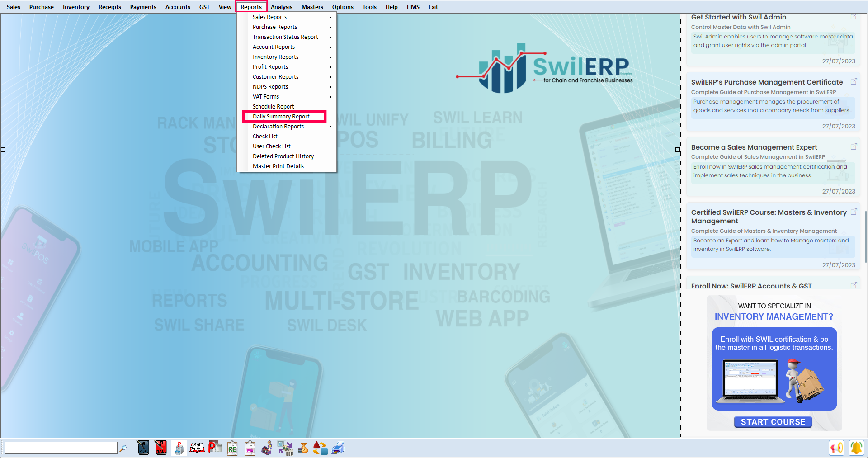
Task: Click the inventory management course banner image
Action: coord(774,364)
